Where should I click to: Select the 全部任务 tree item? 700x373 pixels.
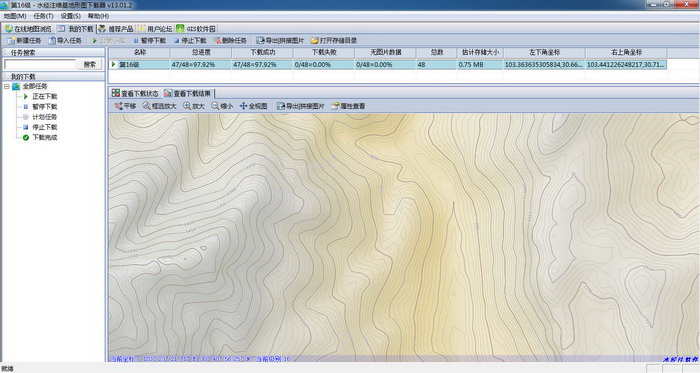[35, 87]
